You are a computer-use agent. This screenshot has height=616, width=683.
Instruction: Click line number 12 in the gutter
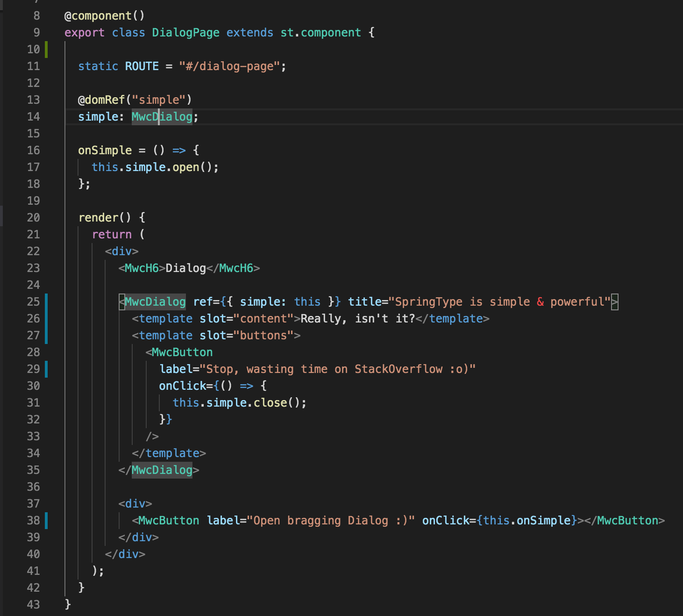(34, 83)
